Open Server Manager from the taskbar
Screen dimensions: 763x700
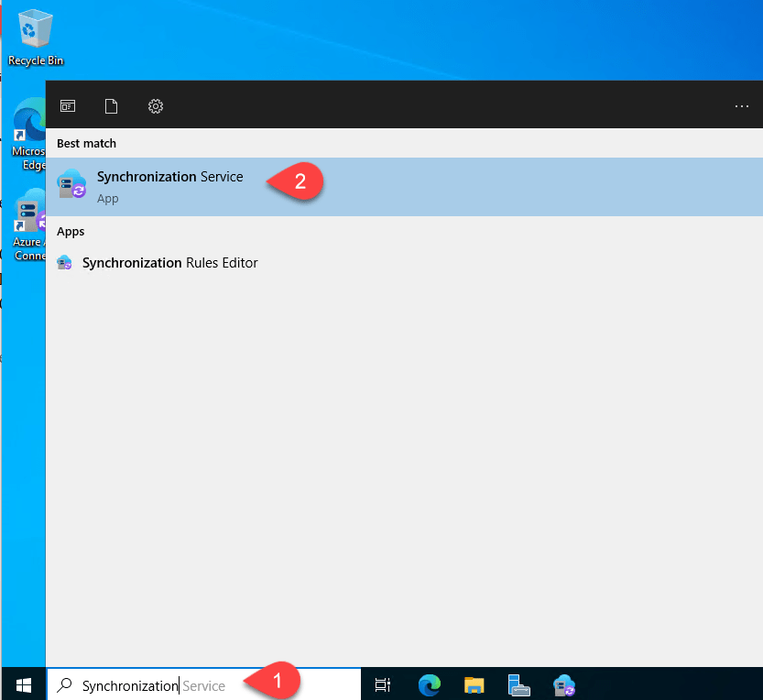[518, 684]
